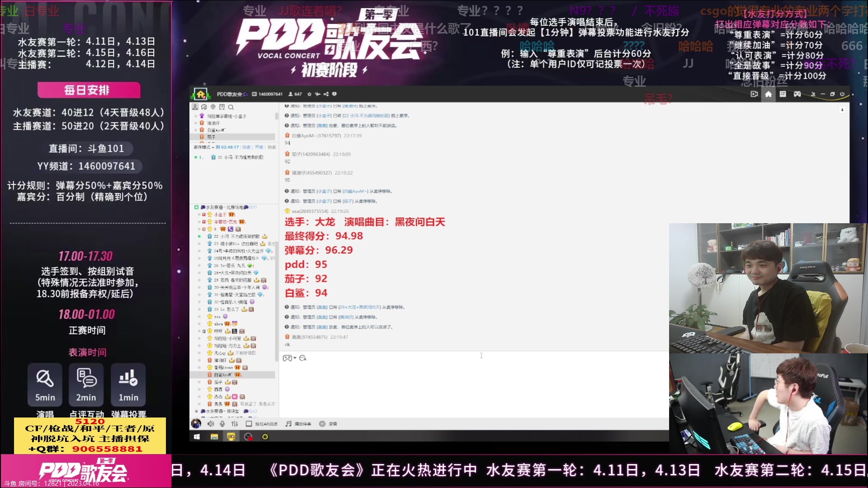Open dropdown arrow next to game controller icon
Screen dimensions: 868x488
tap(295, 358)
